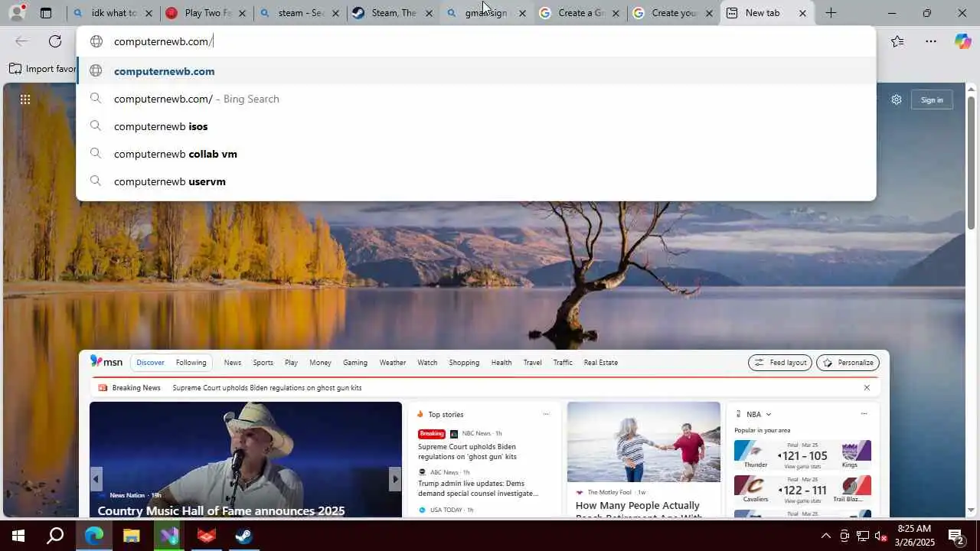Open the Gaming category
980x551 pixels.
click(x=355, y=363)
